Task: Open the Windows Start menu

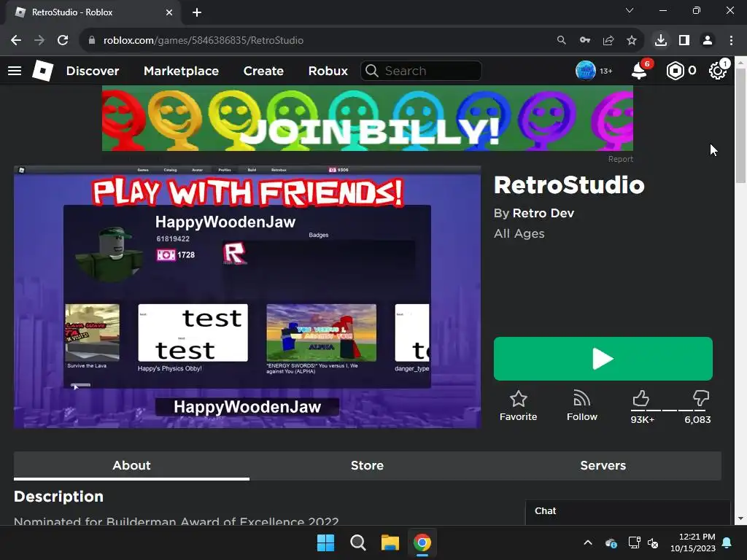Action: click(x=326, y=542)
